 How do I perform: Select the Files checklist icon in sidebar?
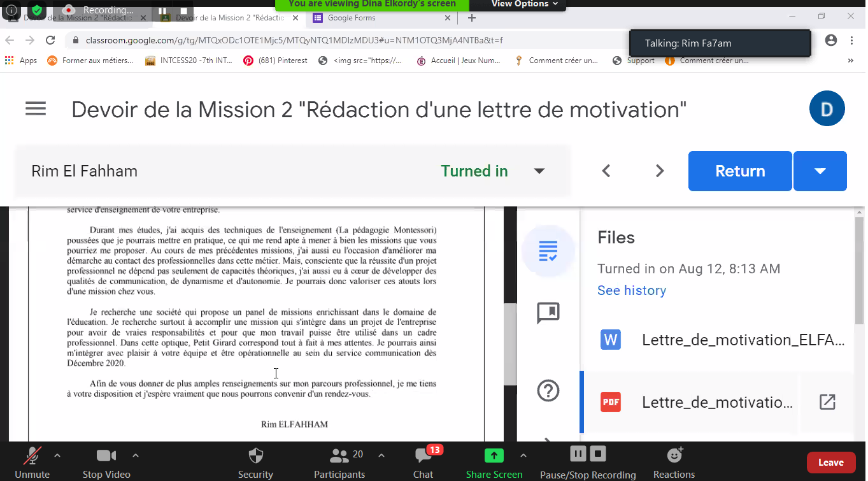click(x=548, y=250)
